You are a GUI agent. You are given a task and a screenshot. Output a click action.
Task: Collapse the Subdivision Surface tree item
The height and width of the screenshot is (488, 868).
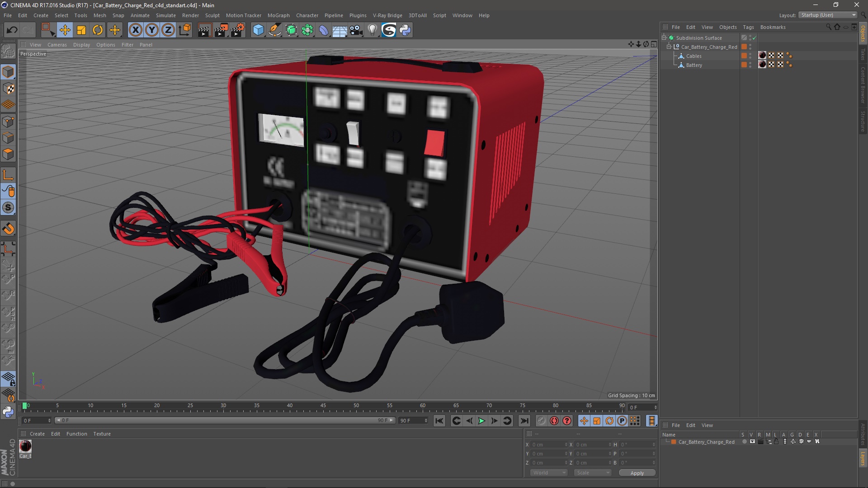(664, 38)
